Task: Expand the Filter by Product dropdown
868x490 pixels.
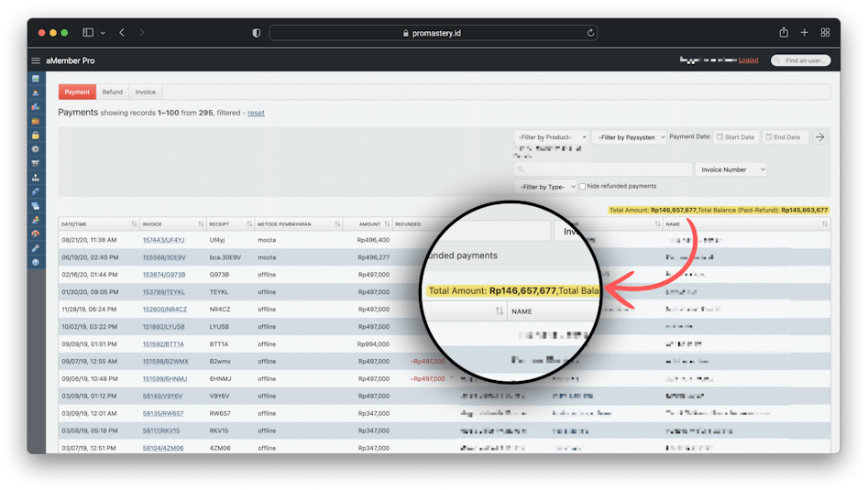Action: tap(551, 137)
